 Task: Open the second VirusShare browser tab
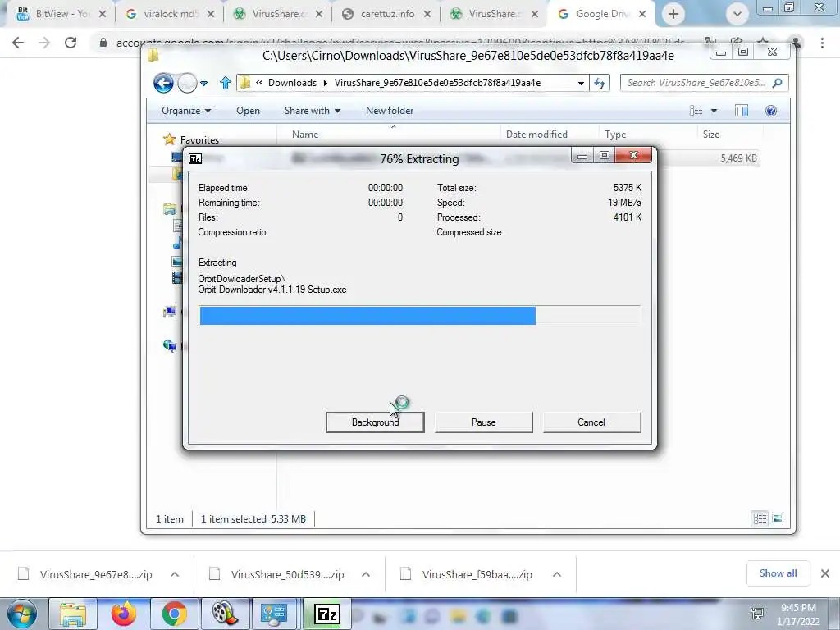493,14
